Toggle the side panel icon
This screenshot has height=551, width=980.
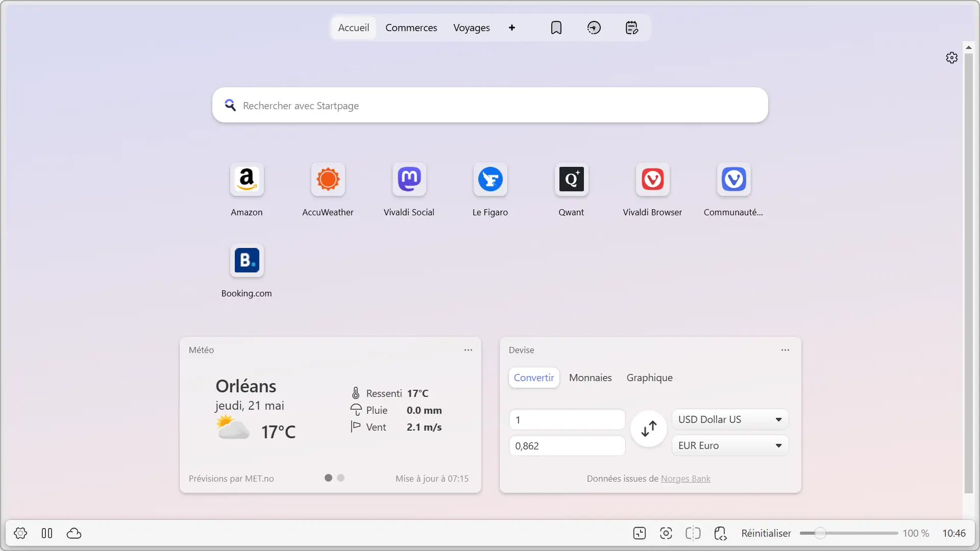coord(47,533)
